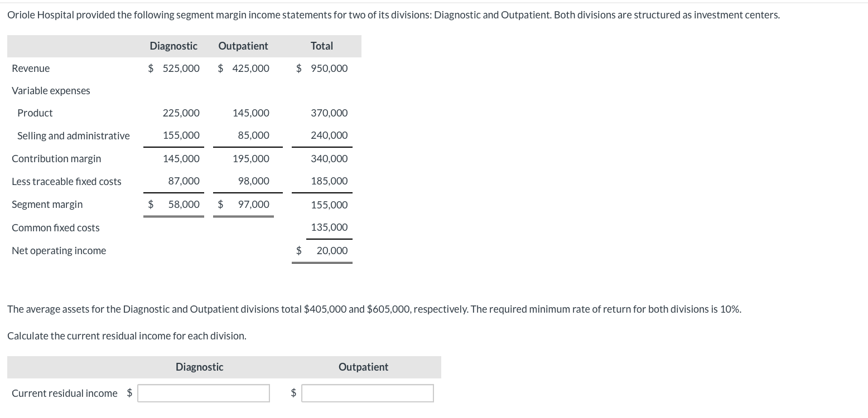Click the Product expense row label
Screen dimensions: 868x418
(35, 113)
